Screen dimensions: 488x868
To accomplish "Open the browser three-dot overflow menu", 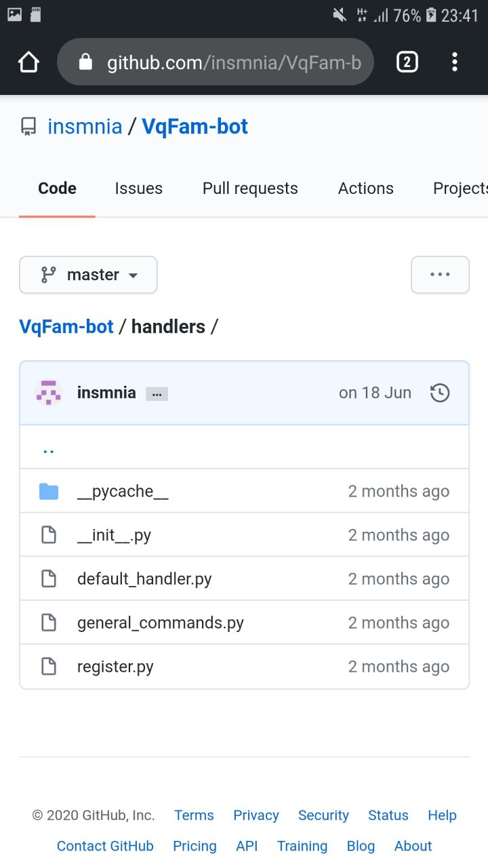I will [x=455, y=62].
